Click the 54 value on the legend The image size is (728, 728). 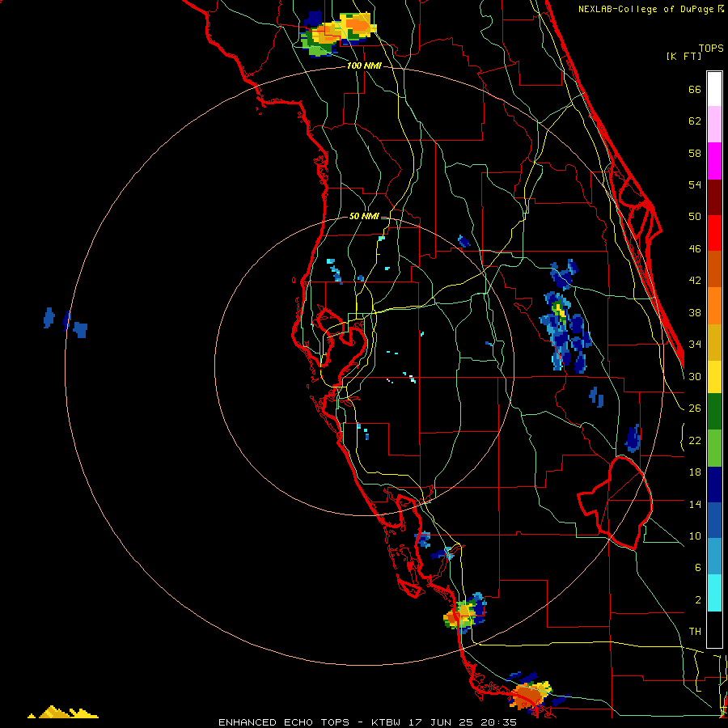pos(695,184)
